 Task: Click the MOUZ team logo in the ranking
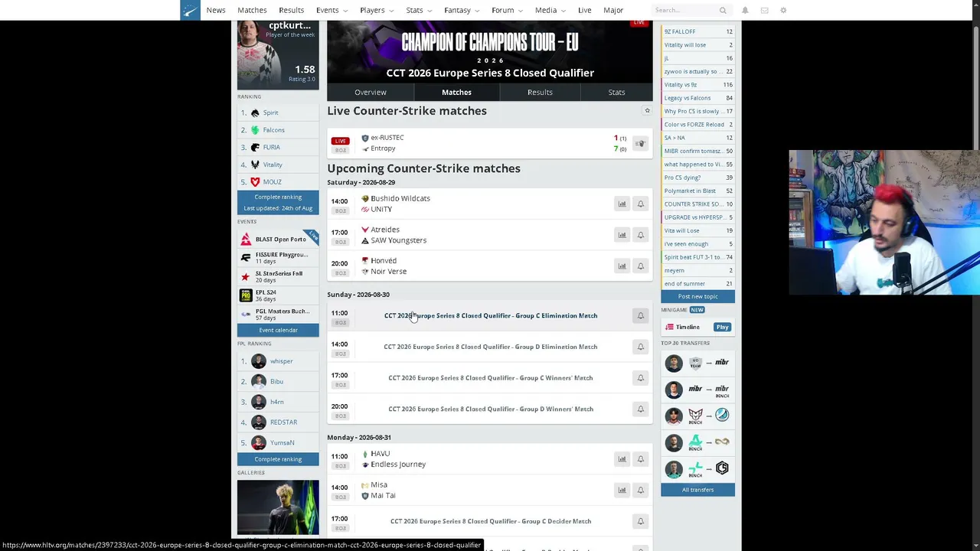click(x=255, y=182)
